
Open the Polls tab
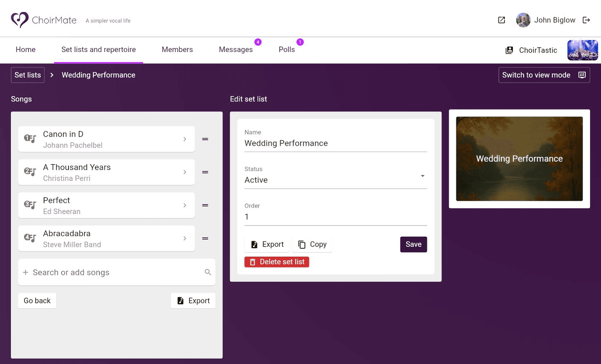point(287,50)
